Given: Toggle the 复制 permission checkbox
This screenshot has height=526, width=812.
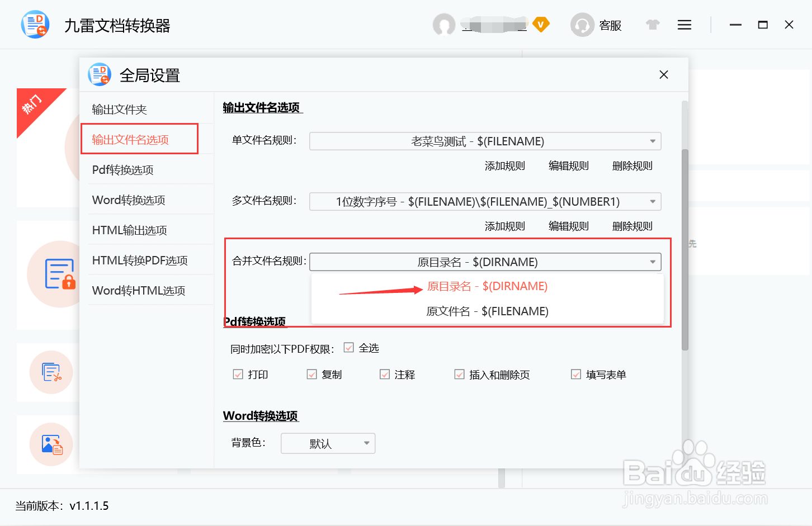Looking at the screenshot, I should click(x=312, y=375).
